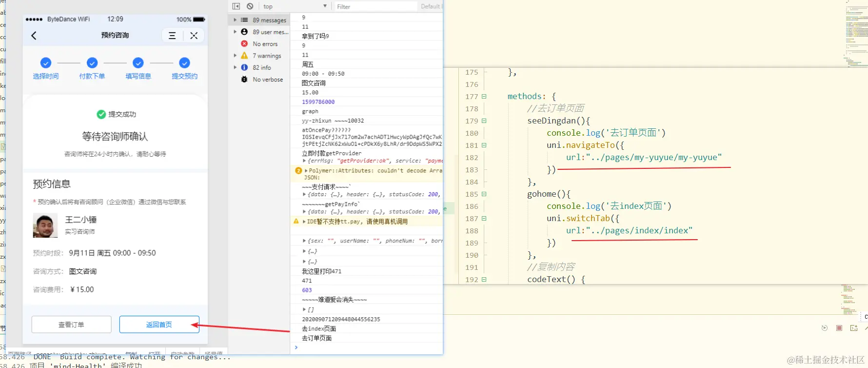Focus the console Filter input
This screenshot has width=868, height=368.
click(375, 6)
